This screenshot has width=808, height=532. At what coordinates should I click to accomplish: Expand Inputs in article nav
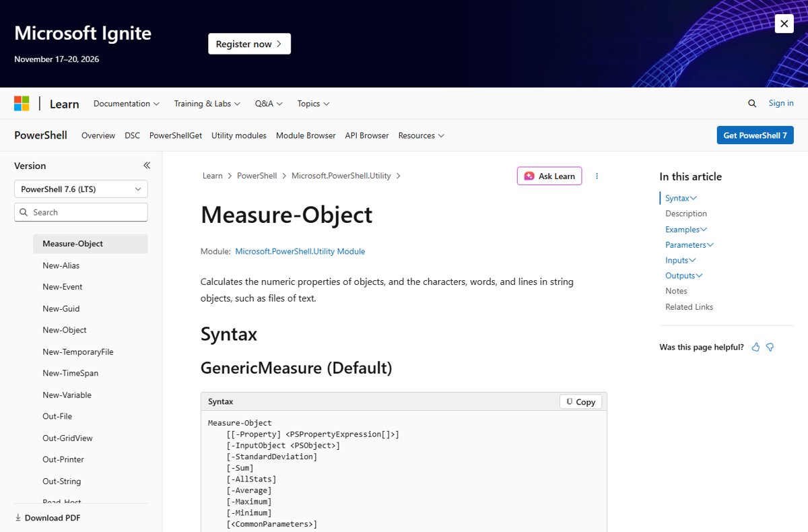pyautogui.click(x=681, y=260)
